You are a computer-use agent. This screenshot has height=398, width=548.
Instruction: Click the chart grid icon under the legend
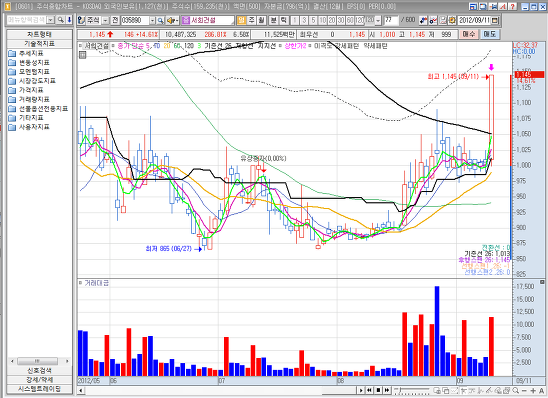point(82,55)
